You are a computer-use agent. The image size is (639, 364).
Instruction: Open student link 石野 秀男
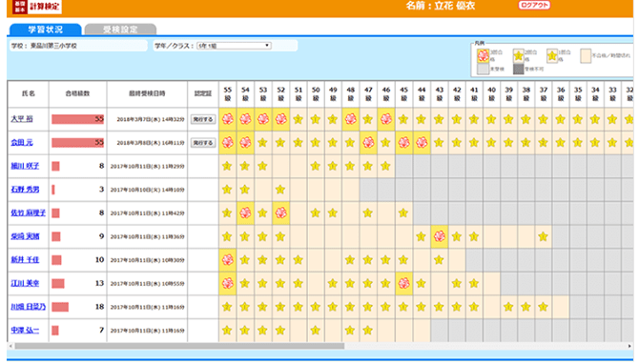pos(25,190)
